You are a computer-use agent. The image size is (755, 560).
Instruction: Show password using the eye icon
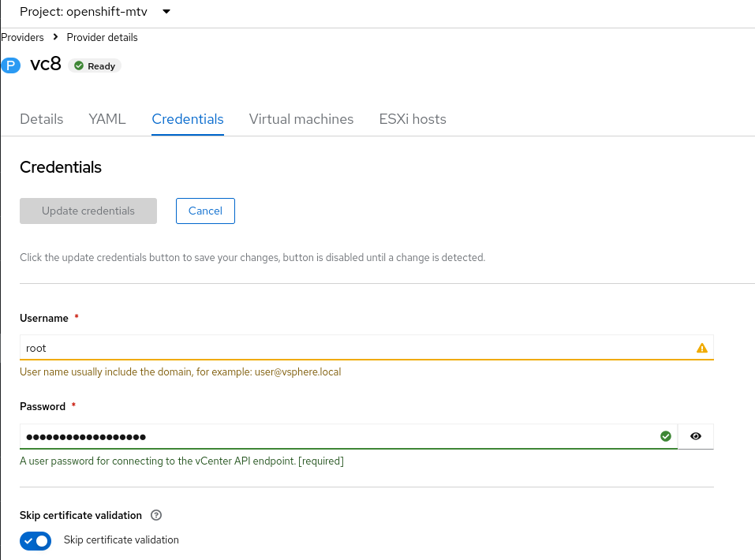click(x=696, y=436)
